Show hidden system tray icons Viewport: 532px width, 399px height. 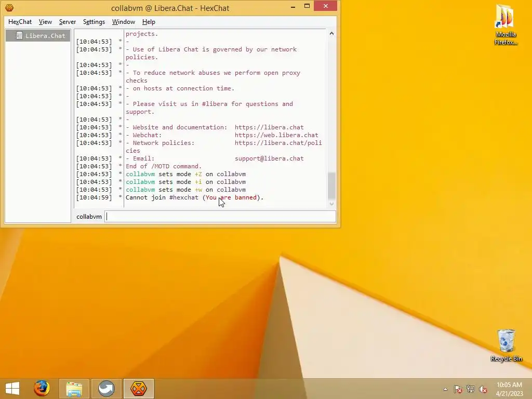[x=445, y=389]
